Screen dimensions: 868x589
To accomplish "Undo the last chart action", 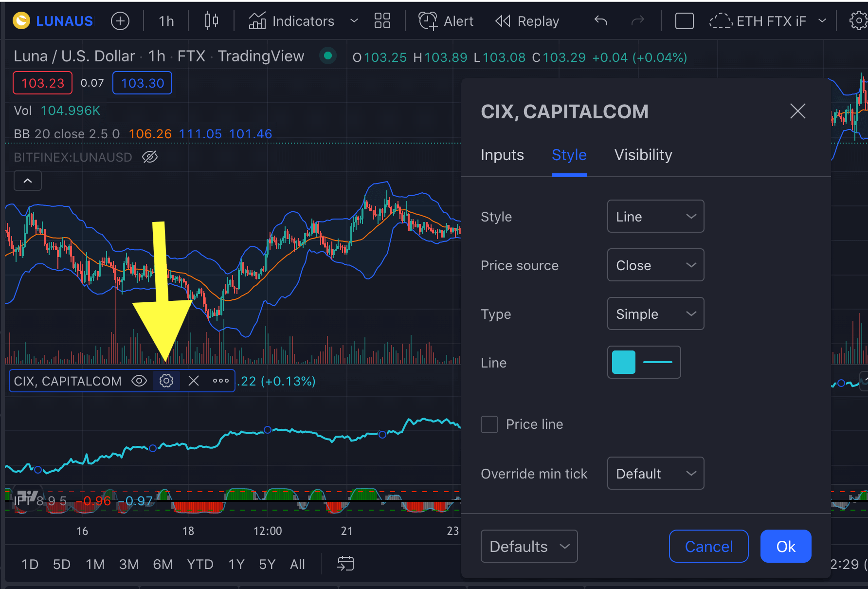I will pyautogui.click(x=601, y=21).
